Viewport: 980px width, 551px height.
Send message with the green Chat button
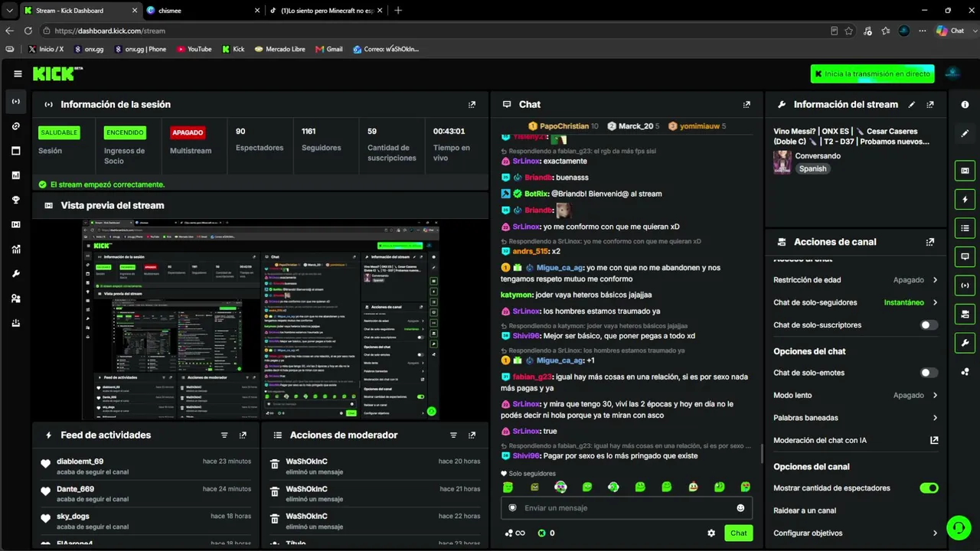[x=738, y=533]
